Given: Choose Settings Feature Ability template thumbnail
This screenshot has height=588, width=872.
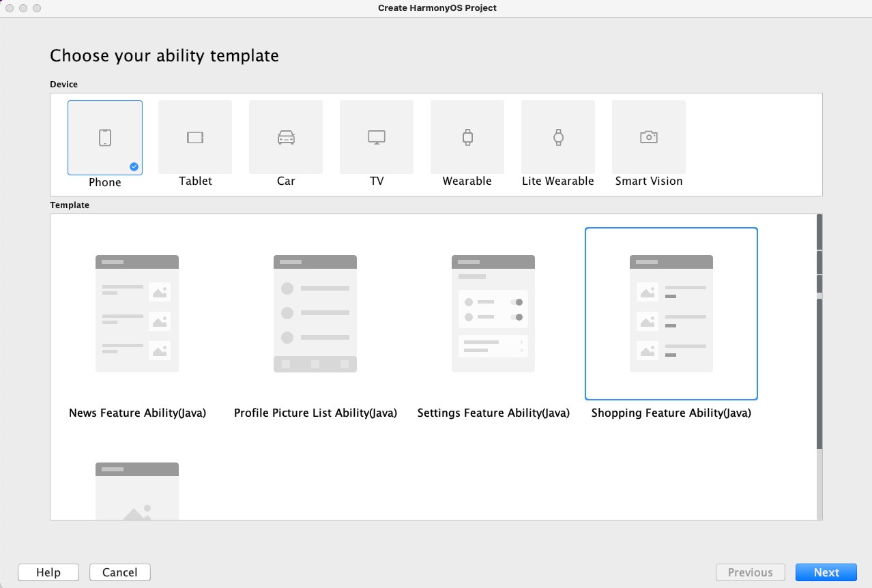Looking at the screenshot, I should [493, 314].
